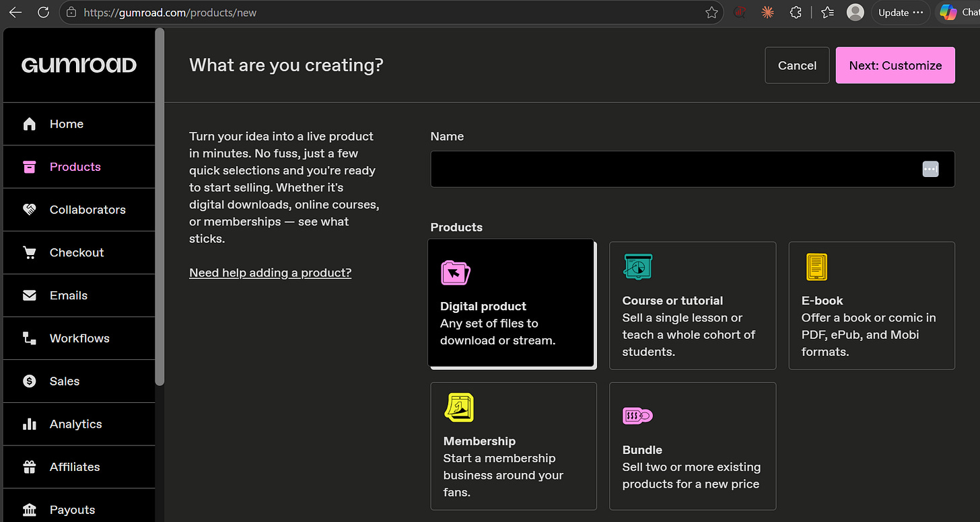Viewport: 980px width, 522px height.
Task: Open the Sales page
Action: pos(79,381)
